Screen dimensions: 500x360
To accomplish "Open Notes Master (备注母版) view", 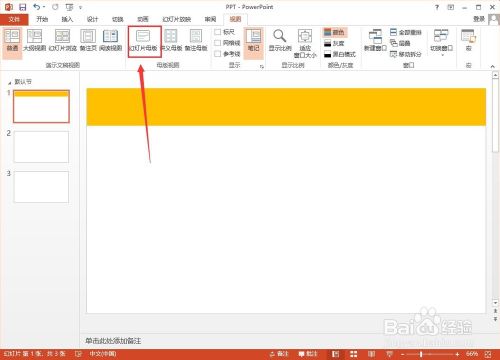I will coord(196,40).
